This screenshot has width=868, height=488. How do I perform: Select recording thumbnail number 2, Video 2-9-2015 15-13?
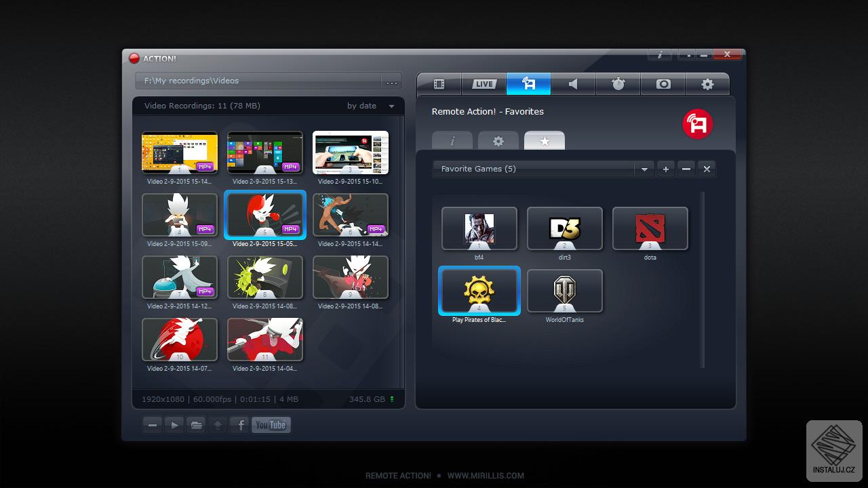coord(265,152)
